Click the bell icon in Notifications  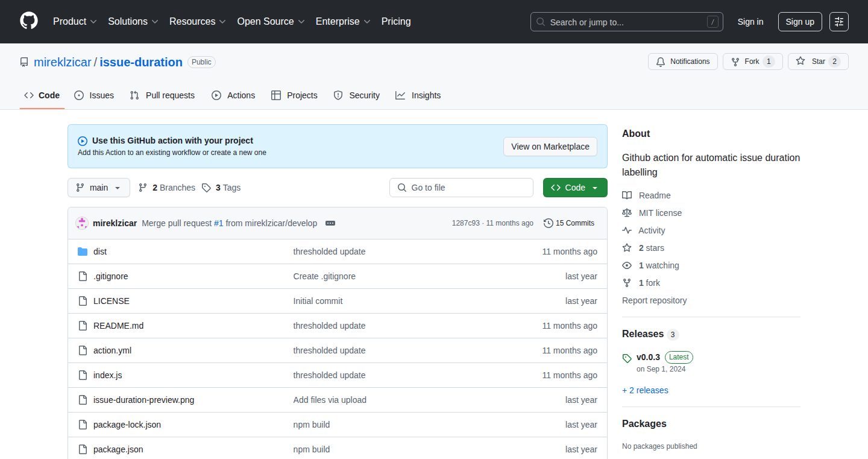point(661,62)
